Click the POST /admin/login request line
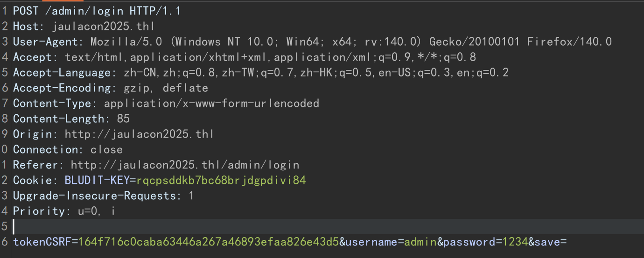Screen dimensions: 644x258 click(x=97, y=11)
